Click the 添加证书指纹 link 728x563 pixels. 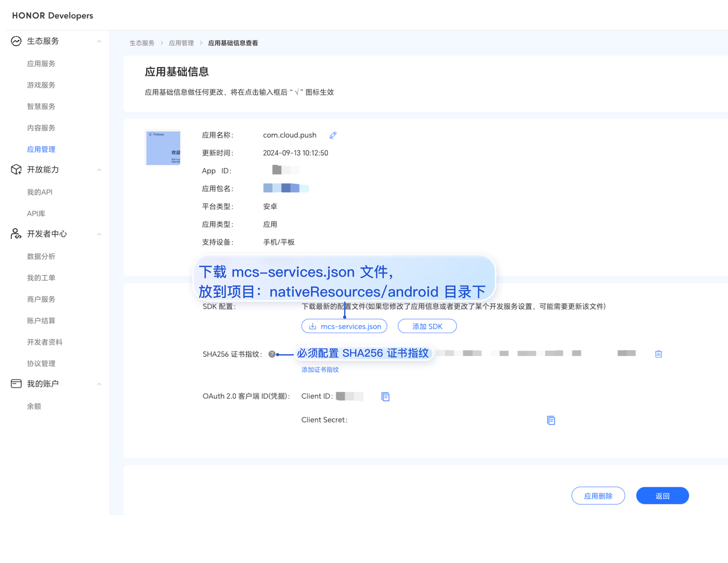[x=320, y=369]
